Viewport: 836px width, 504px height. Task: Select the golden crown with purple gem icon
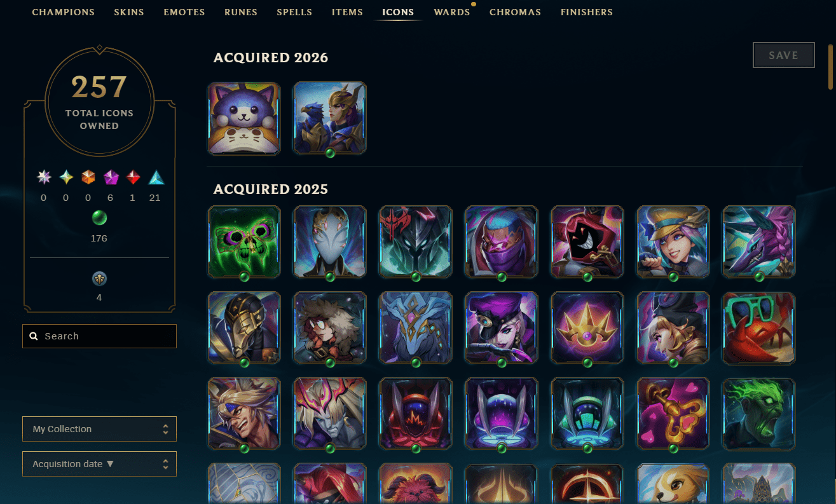587,328
